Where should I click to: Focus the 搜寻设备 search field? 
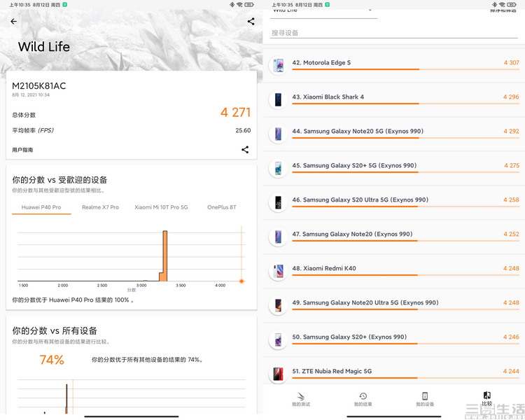(x=393, y=33)
